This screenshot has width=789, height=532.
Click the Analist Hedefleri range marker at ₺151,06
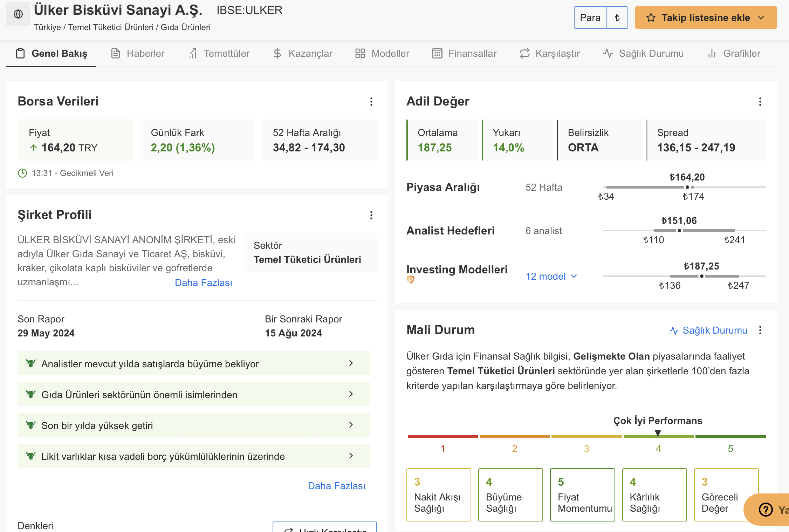(679, 231)
